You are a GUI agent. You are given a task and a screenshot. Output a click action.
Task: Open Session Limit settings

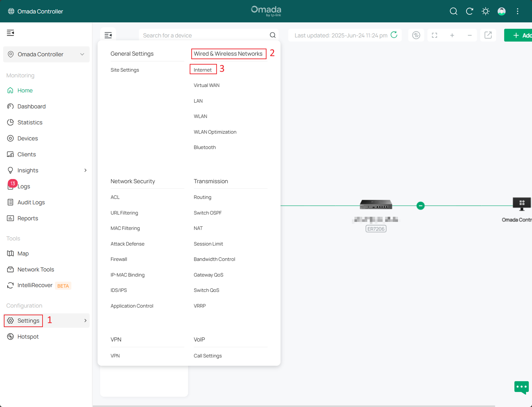pos(208,244)
